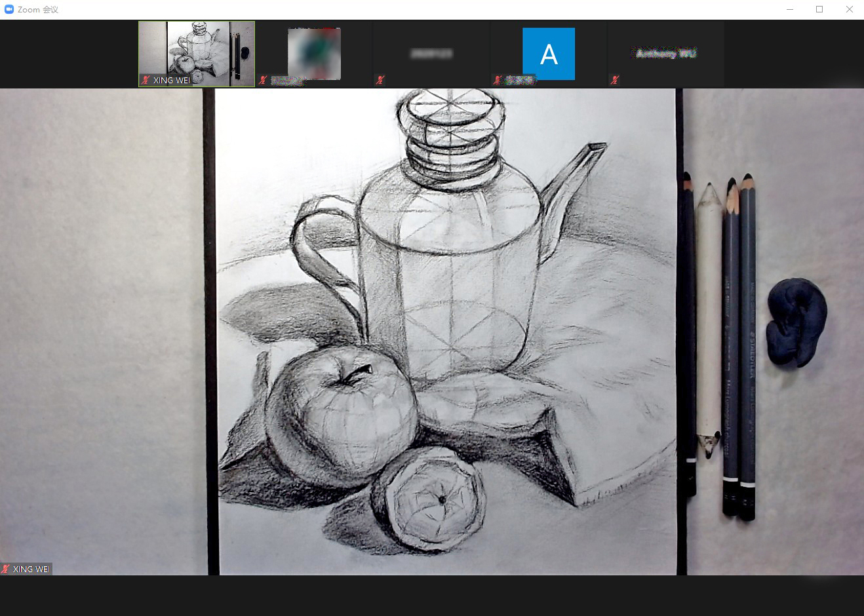Select the middle tile with blurred name

tap(431, 54)
